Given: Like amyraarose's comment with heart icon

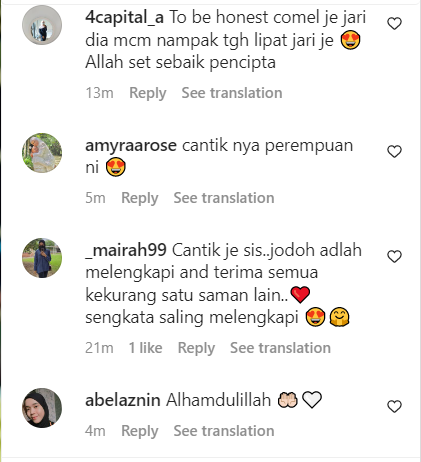Looking at the screenshot, I should (x=394, y=152).
